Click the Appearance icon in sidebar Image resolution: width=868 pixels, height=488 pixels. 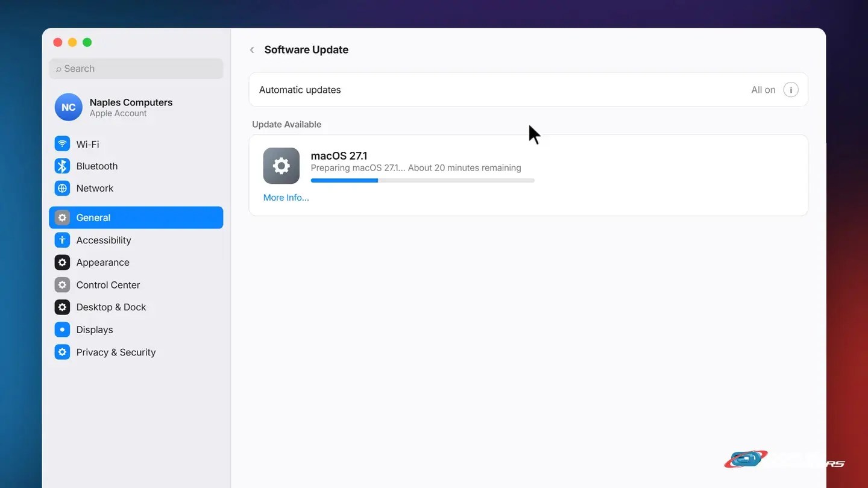click(x=62, y=262)
